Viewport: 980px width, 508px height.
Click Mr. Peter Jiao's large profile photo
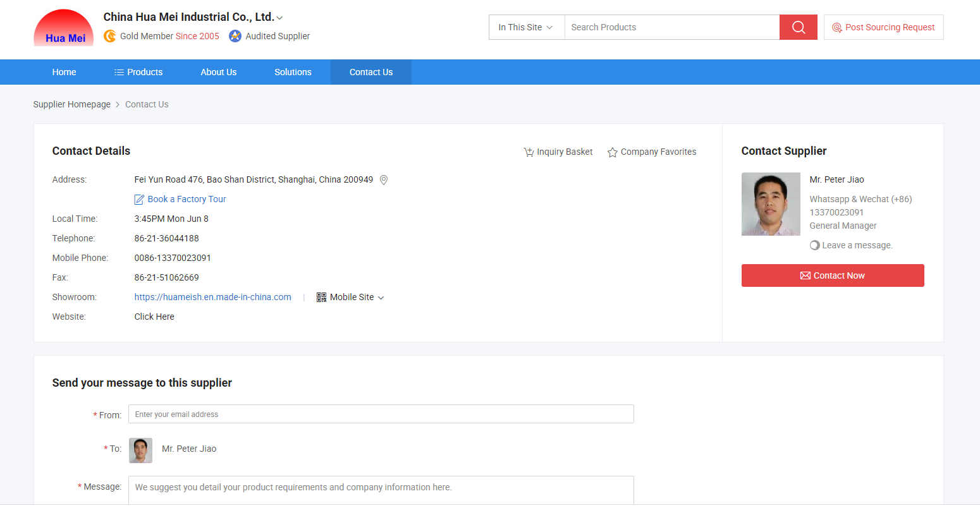(771, 204)
